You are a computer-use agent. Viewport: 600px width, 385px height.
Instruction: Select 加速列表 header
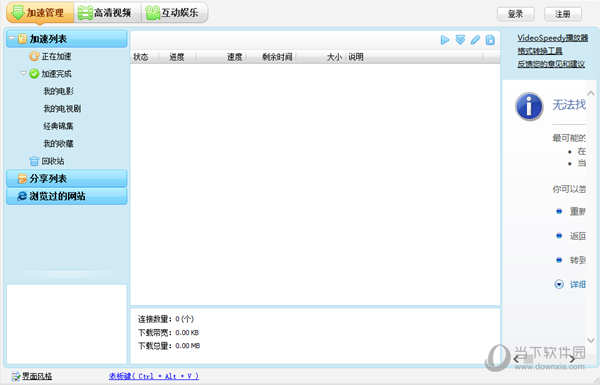coord(67,39)
